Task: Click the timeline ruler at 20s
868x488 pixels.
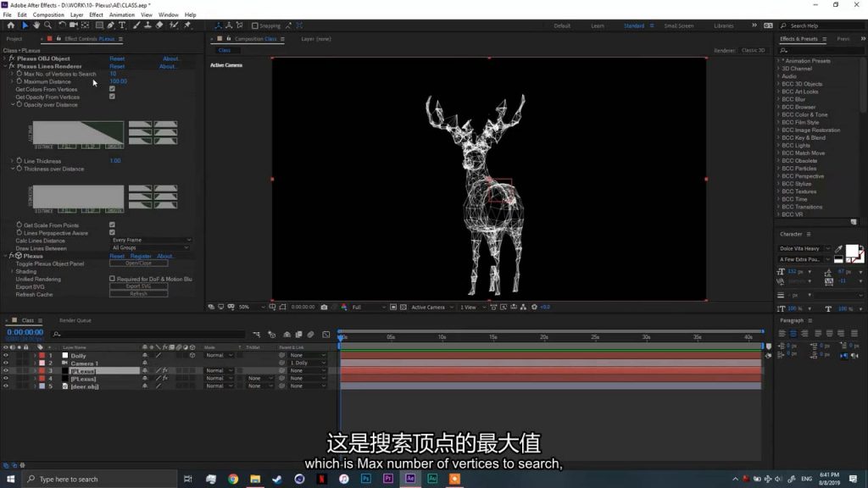Action: 544,337
